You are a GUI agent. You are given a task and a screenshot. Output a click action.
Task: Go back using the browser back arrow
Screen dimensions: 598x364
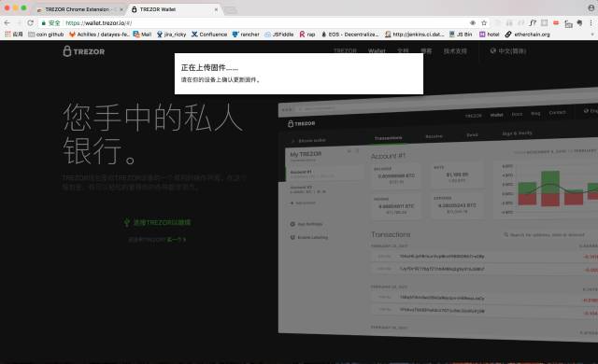[7, 22]
